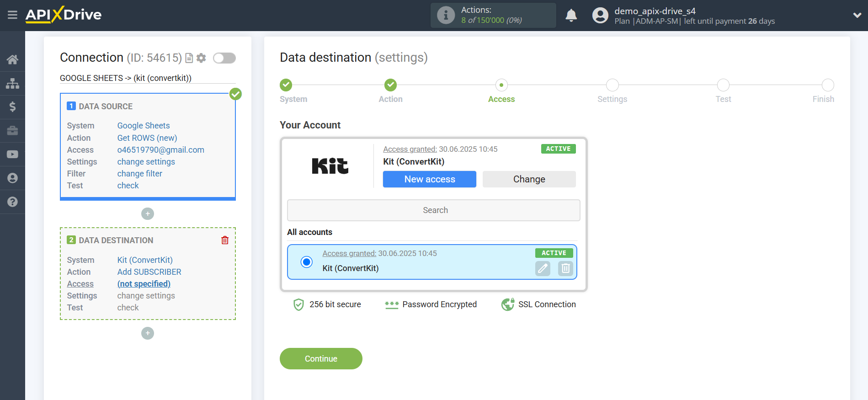Click the Actions 8 of 150'000 counter
868x400 pixels.
tap(491, 20)
